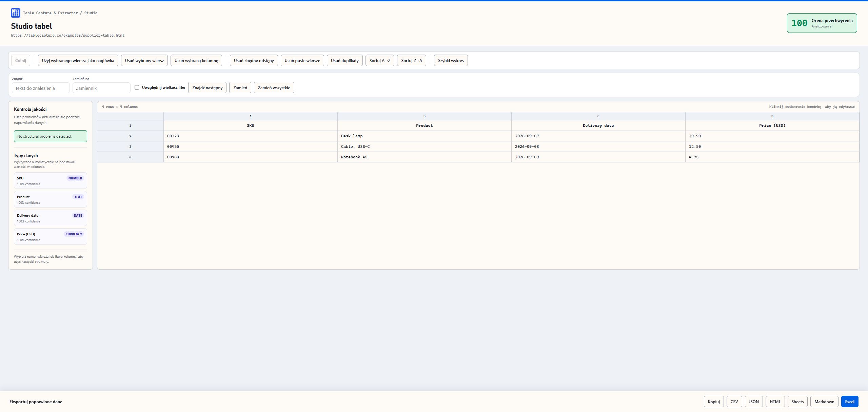Focus the Znajdź search text field

[x=41, y=88]
